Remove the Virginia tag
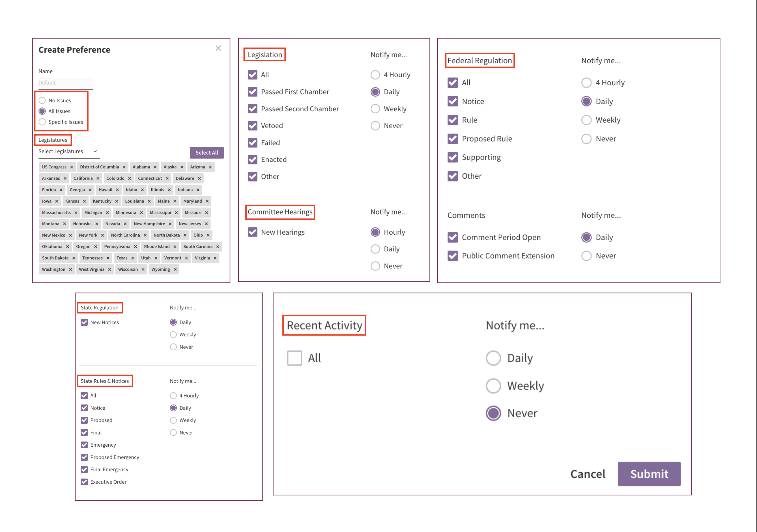Screen dimensions: 757x532 (x=215, y=258)
